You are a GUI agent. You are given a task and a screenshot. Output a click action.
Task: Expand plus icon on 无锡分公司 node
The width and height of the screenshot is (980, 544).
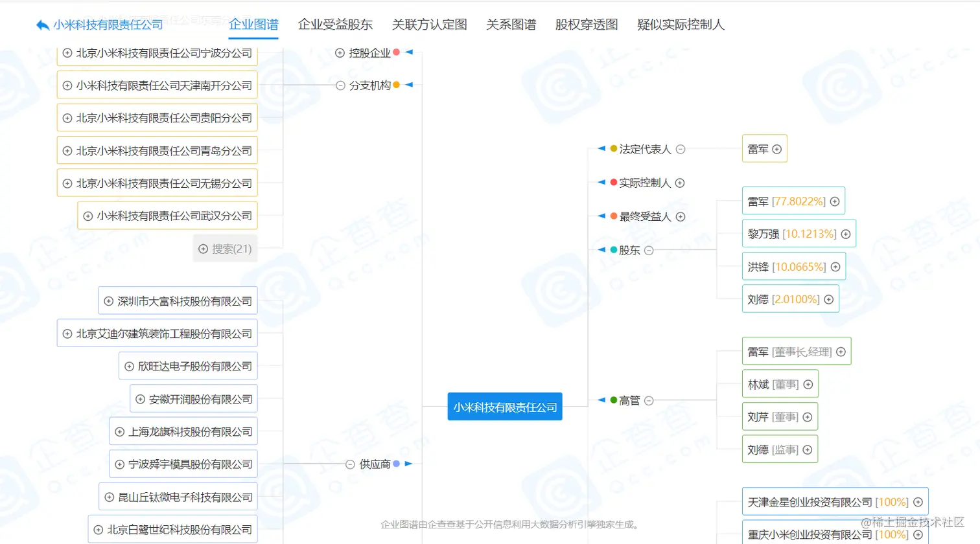[67, 183]
